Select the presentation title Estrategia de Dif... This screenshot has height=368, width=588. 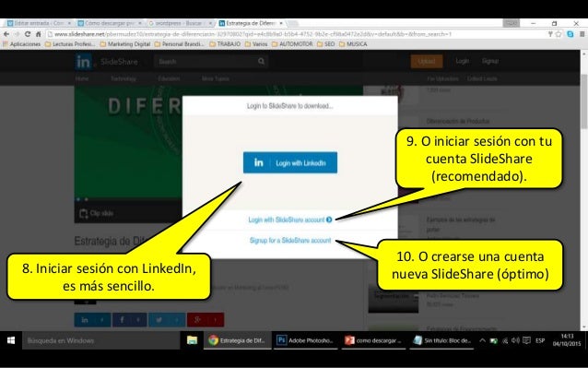111,241
